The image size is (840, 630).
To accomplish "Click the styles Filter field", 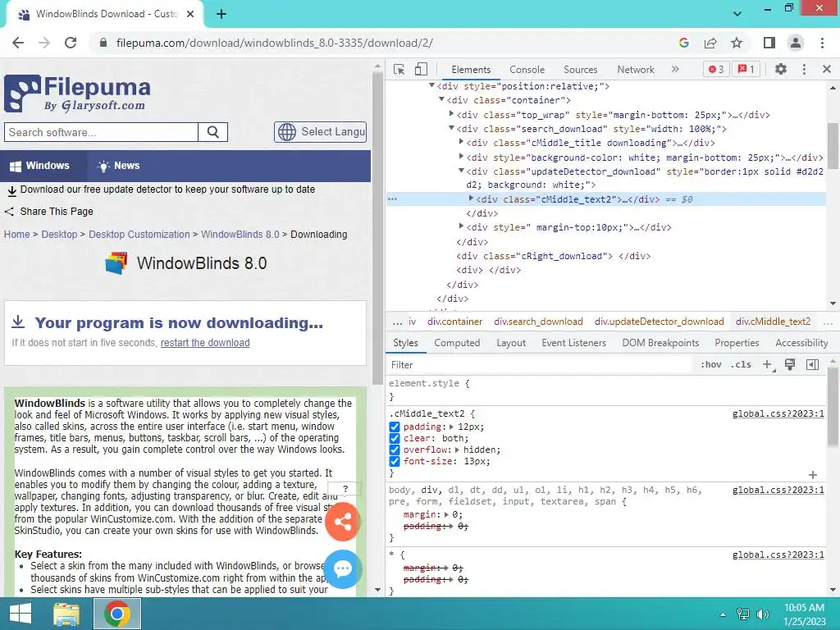I will point(540,365).
